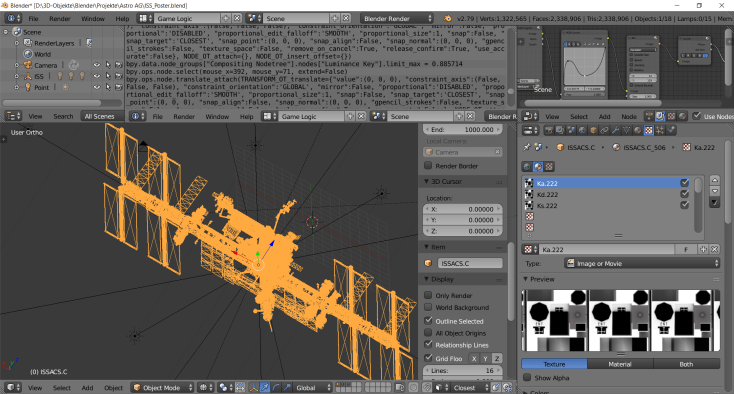Click the F fake user button
The height and width of the screenshot is (394, 734).
tap(686, 249)
